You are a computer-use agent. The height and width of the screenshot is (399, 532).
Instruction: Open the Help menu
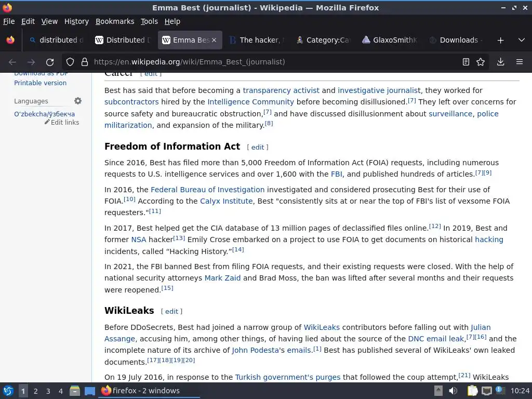tap(172, 21)
